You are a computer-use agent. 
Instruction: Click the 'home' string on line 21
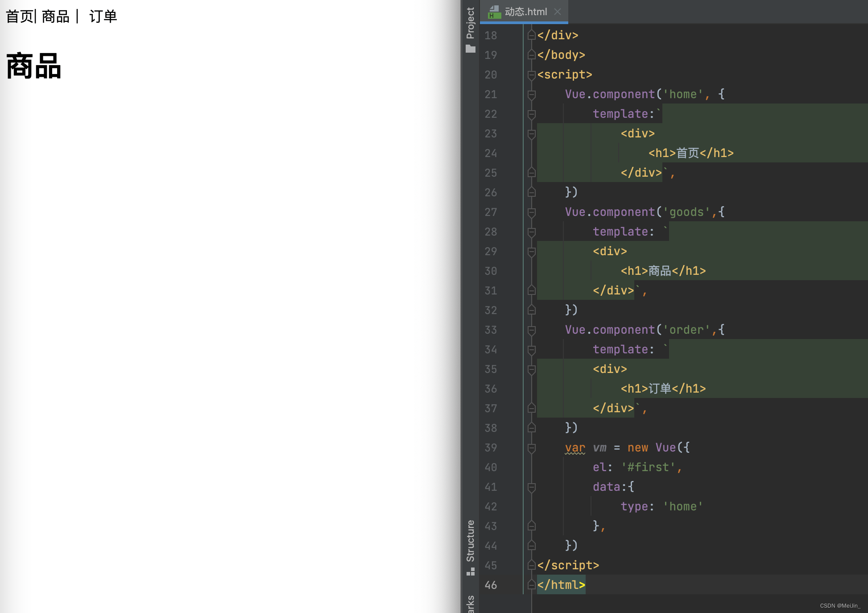[x=683, y=94]
